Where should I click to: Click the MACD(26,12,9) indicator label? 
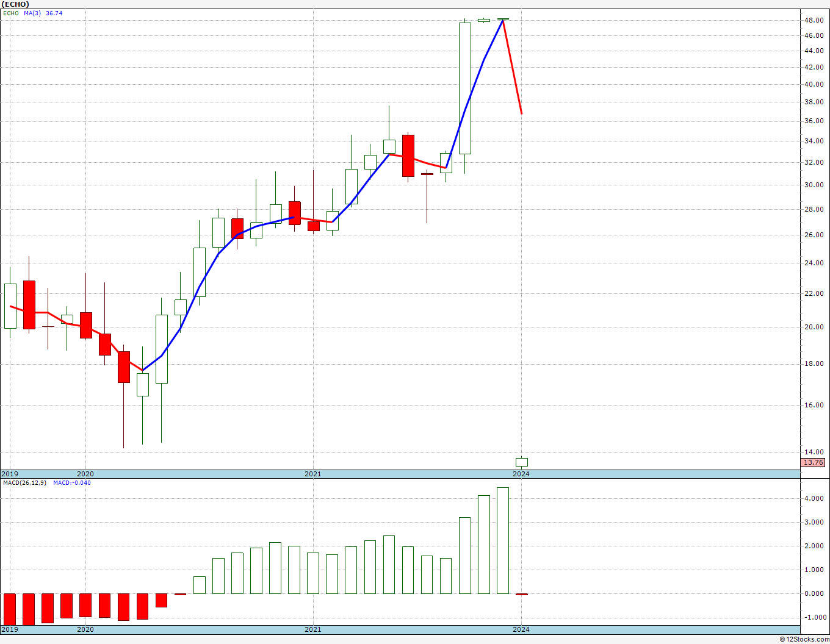pyautogui.click(x=24, y=483)
